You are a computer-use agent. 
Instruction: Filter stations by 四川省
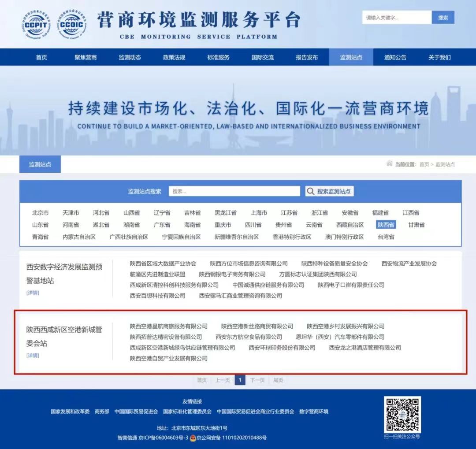pyautogui.click(x=253, y=225)
